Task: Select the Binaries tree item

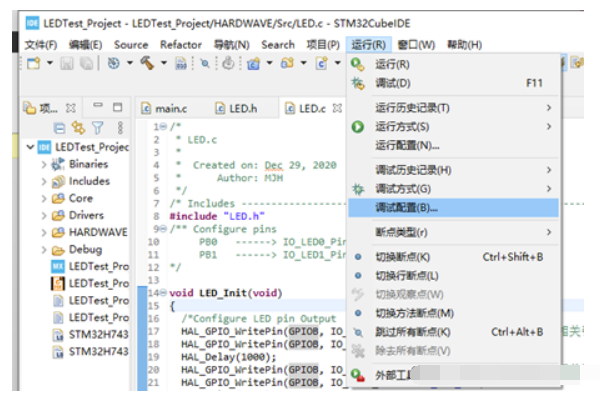Action: pos(80,164)
